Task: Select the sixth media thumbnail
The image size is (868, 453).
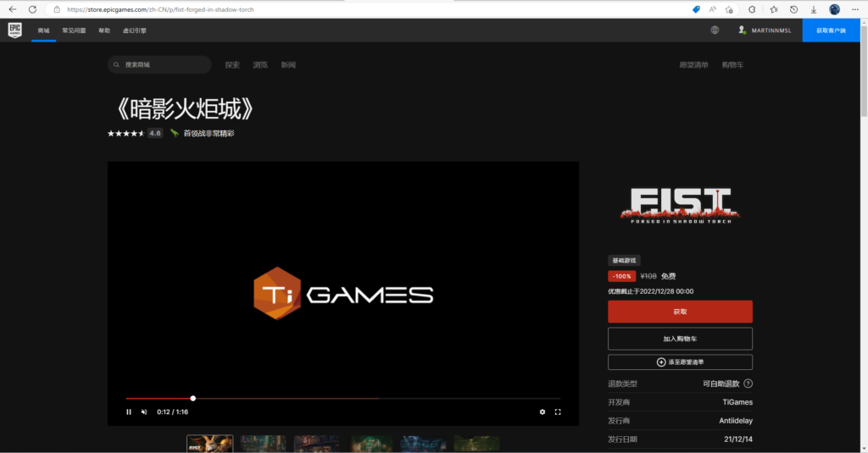Action: pos(476,444)
